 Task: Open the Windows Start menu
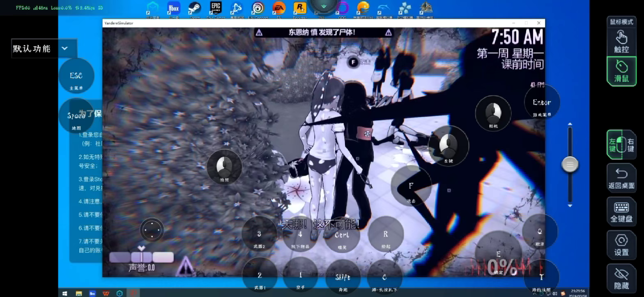click(x=64, y=293)
